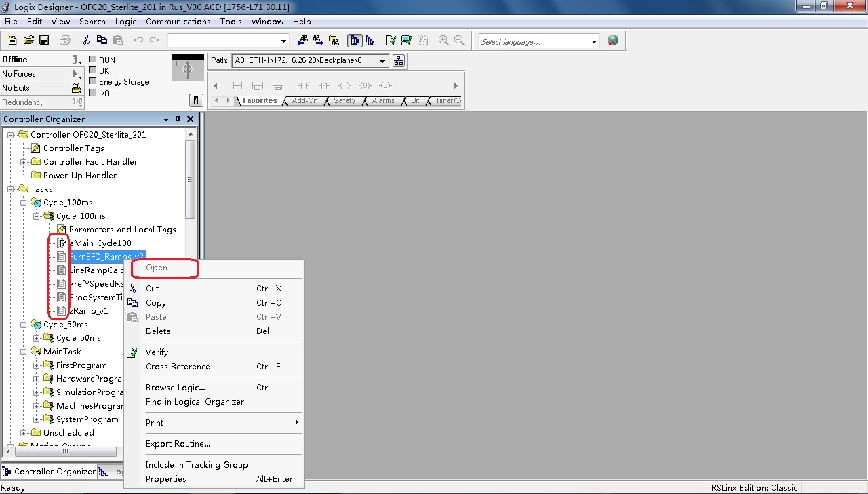
Task: Open the RSWho network browse icon
Action: tap(398, 61)
